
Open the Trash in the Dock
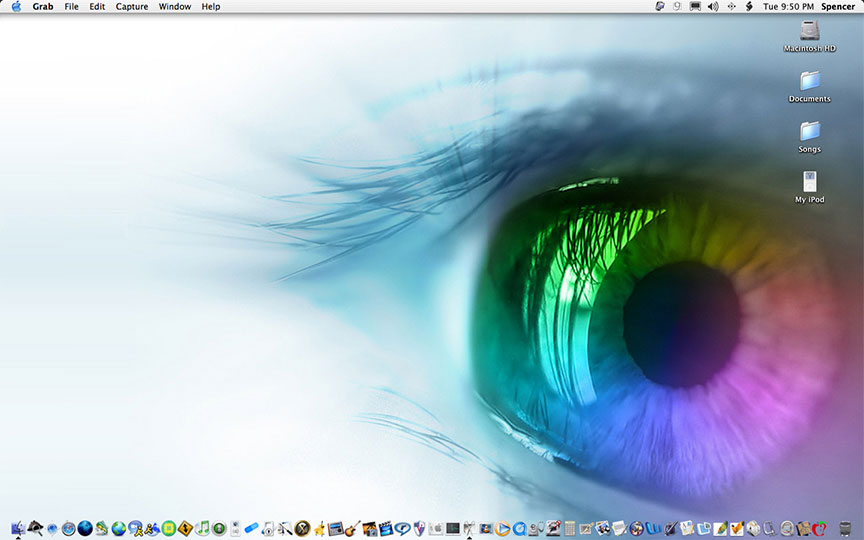(x=845, y=529)
